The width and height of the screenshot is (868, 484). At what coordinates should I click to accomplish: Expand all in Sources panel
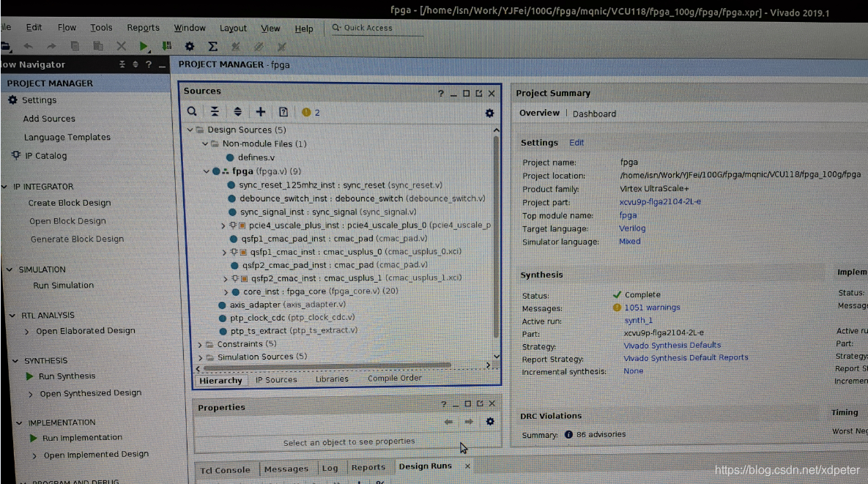coord(237,112)
